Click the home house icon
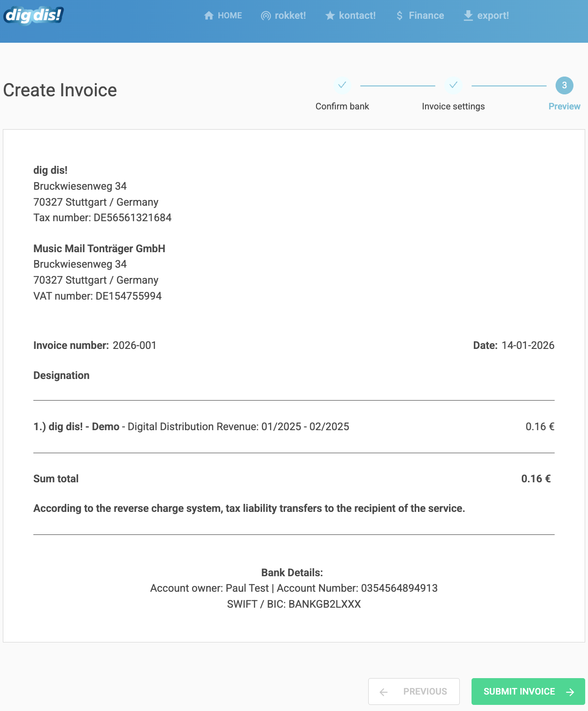This screenshot has width=588, height=711. point(209,15)
